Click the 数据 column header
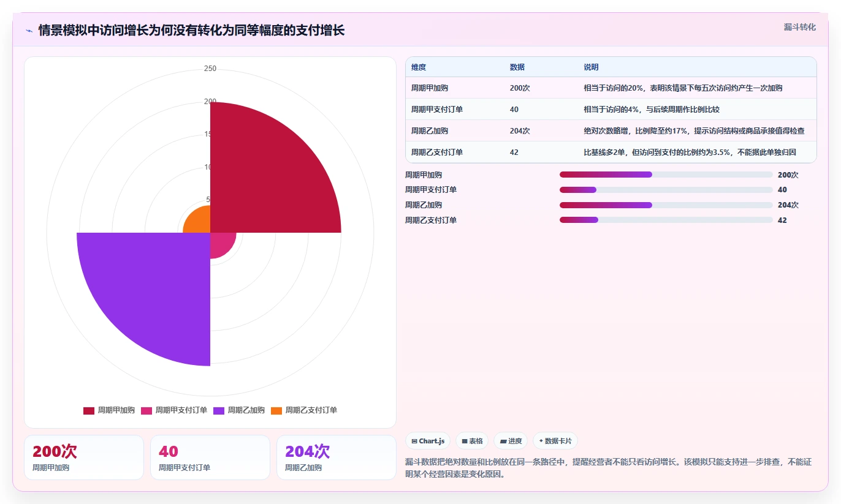Image resolution: width=841 pixels, height=504 pixels. [517, 67]
